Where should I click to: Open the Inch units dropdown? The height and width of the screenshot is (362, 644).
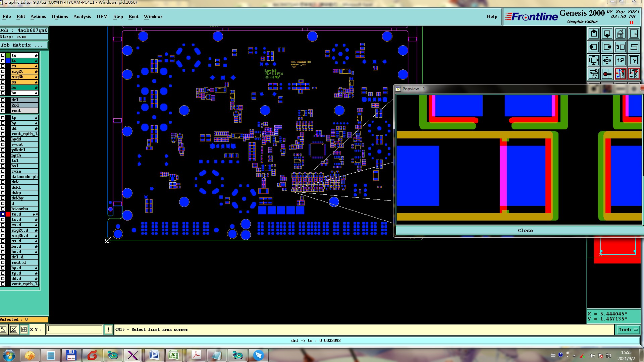628,329
